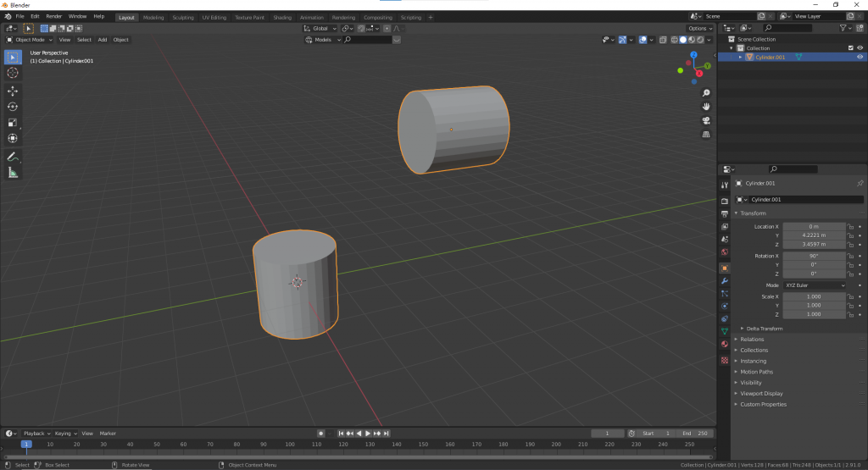This screenshot has height=470, width=868.
Task: Switch to the Sculpting workspace tab
Action: click(x=182, y=17)
